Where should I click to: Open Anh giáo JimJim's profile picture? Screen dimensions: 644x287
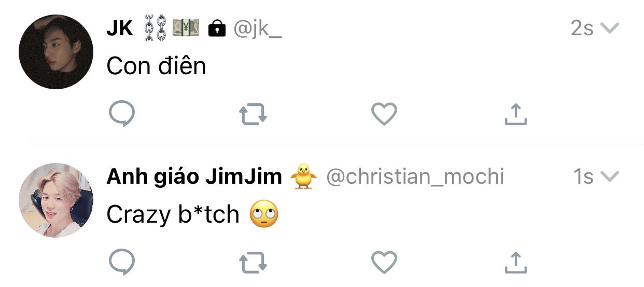pyautogui.click(x=56, y=200)
